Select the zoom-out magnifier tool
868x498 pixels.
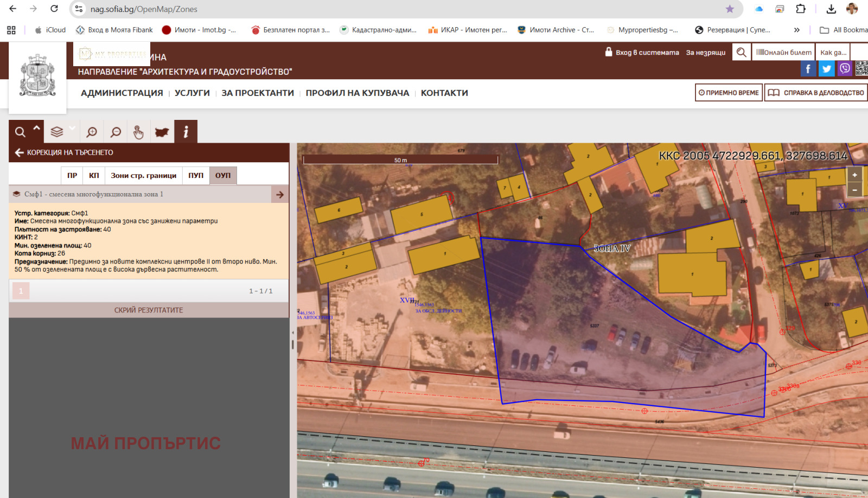[x=116, y=132]
